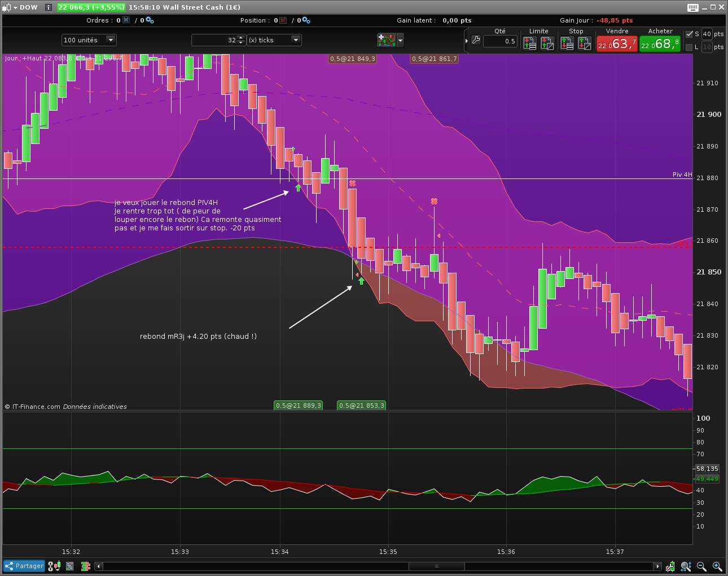The width and height of the screenshot is (728, 576).
Task: Place a buy limit order
Action: point(530,43)
